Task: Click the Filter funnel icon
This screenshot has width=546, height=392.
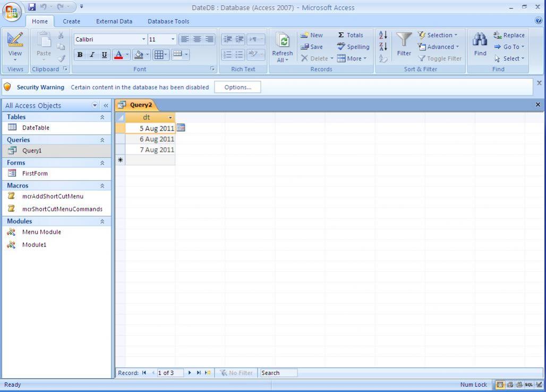Action: pos(404,39)
